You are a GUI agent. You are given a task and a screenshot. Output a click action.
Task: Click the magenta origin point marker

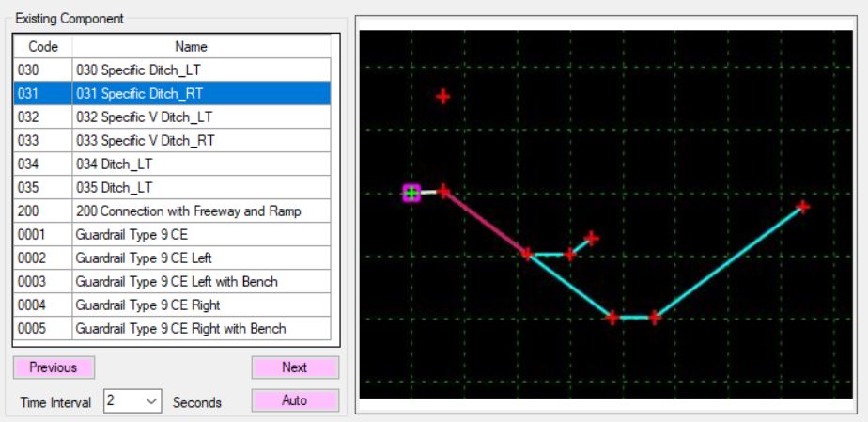[x=411, y=194]
